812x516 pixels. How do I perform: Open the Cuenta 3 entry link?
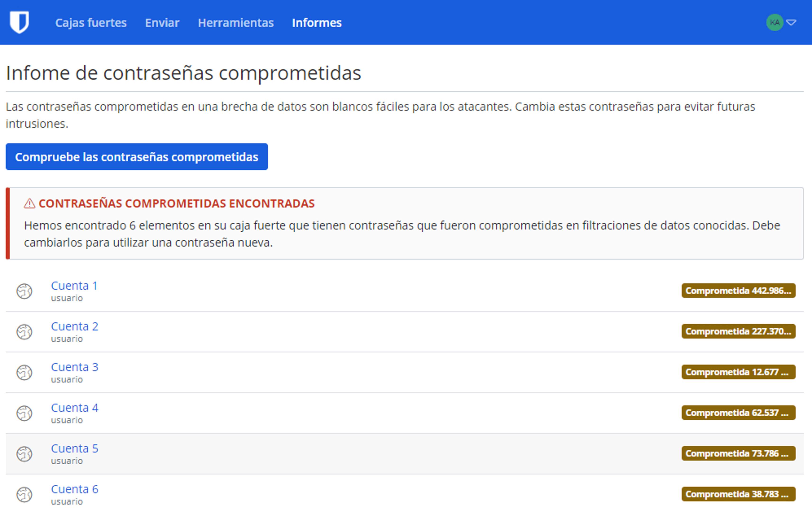[74, 367]
